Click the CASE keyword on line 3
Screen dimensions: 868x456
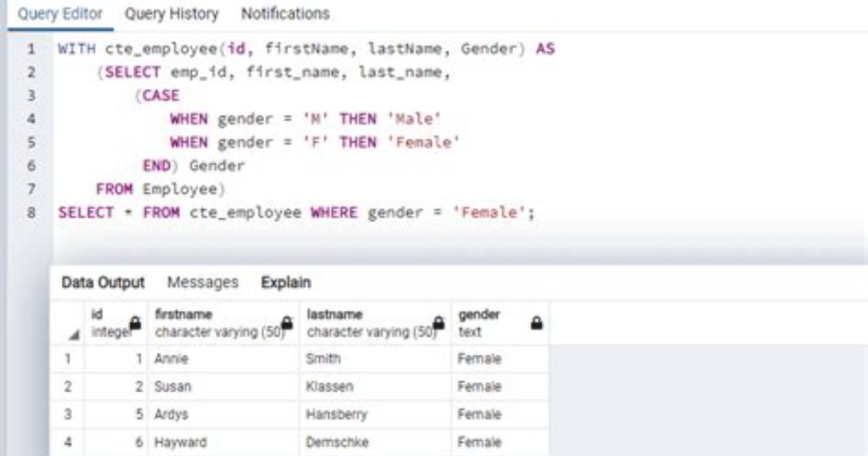161,96
